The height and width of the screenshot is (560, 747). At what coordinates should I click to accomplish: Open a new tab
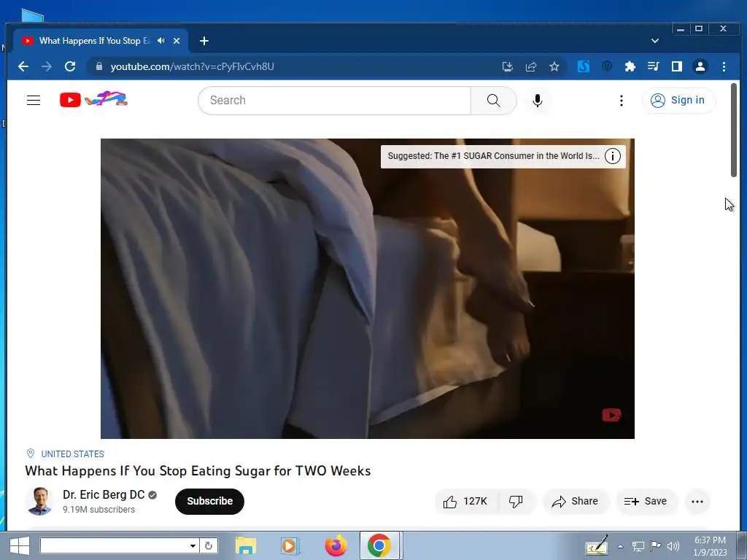coord(204,41)
